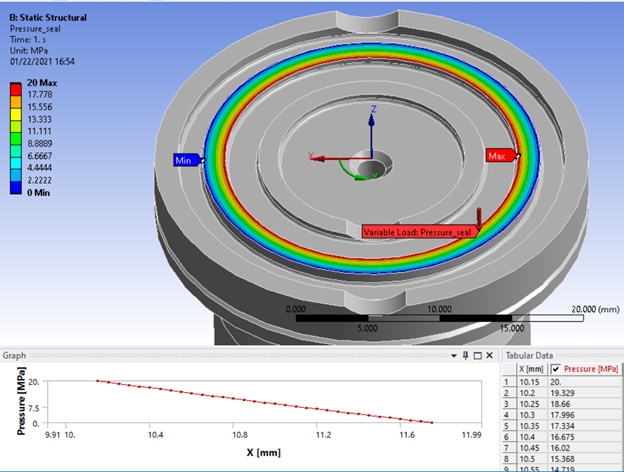Select table row header number 4
624x472 pixels.
pos(509,415)
